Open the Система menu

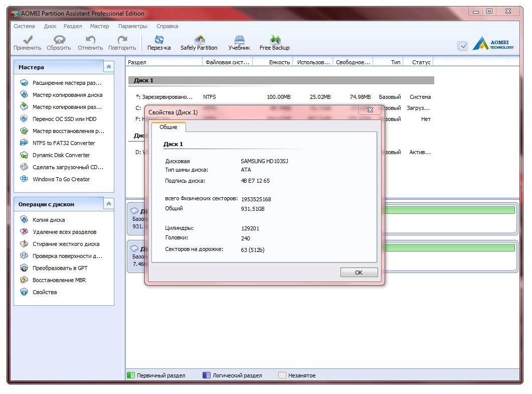(x=24, y=26)
